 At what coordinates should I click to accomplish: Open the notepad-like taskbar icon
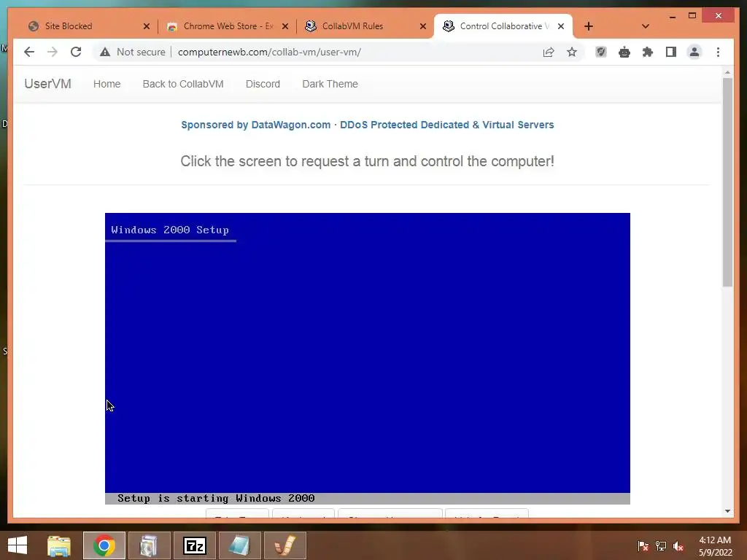pyautogui.click(x=239, y=545)
